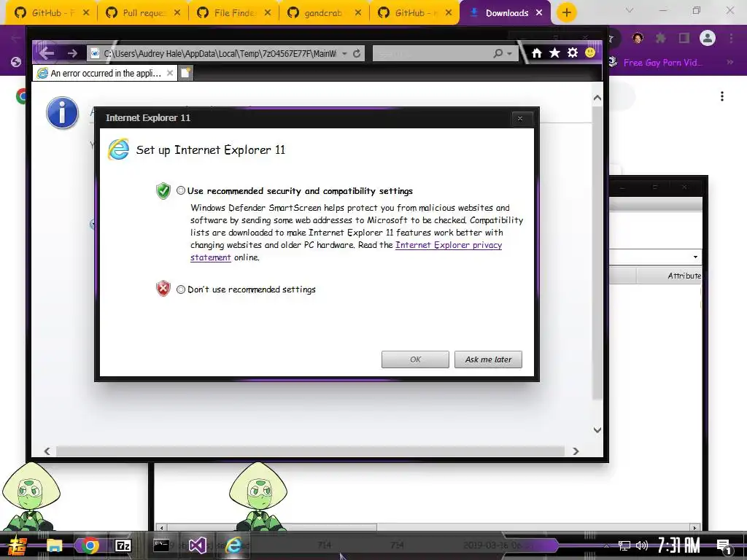Go back in Internet Explorer

(47, 52)
